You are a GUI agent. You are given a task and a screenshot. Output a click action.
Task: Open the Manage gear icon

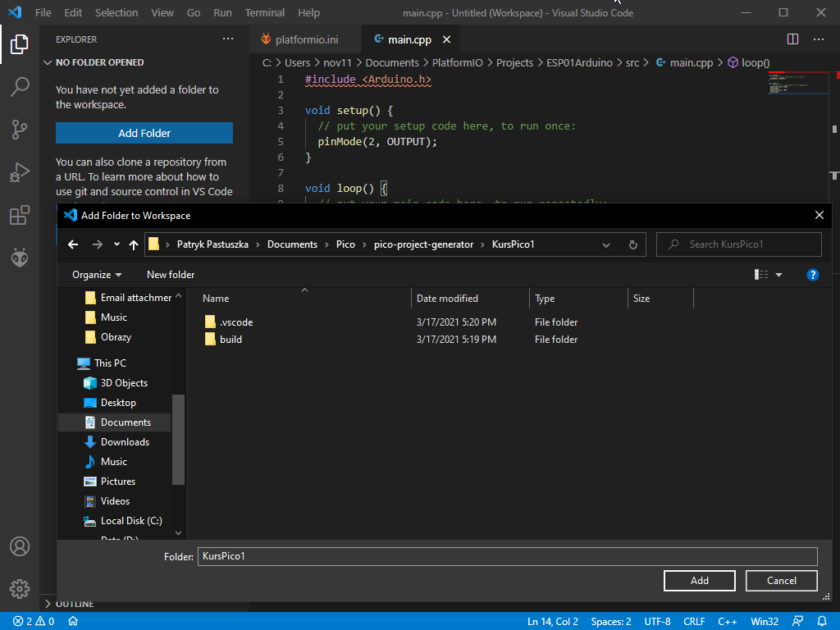[20, 589]
